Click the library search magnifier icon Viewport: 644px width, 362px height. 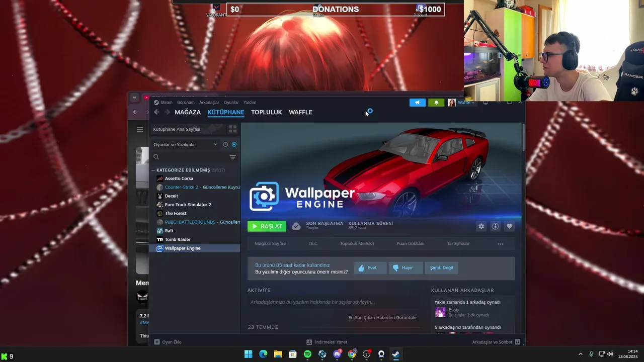(156, 157)
